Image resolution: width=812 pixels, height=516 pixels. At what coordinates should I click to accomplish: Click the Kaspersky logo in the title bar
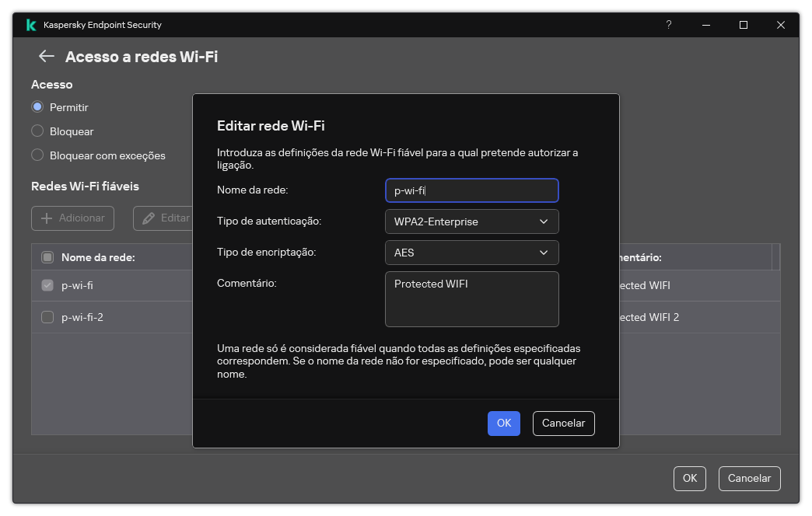point(31,25)
